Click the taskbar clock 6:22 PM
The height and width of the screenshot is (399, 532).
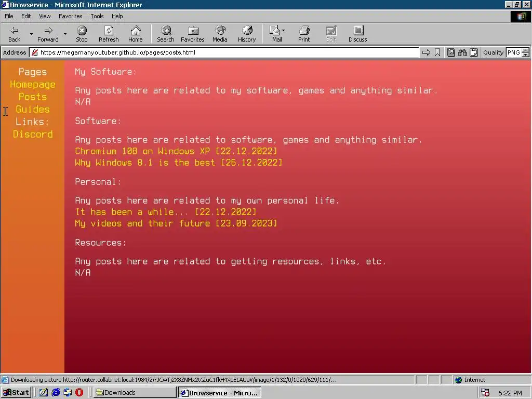[510, 393]
